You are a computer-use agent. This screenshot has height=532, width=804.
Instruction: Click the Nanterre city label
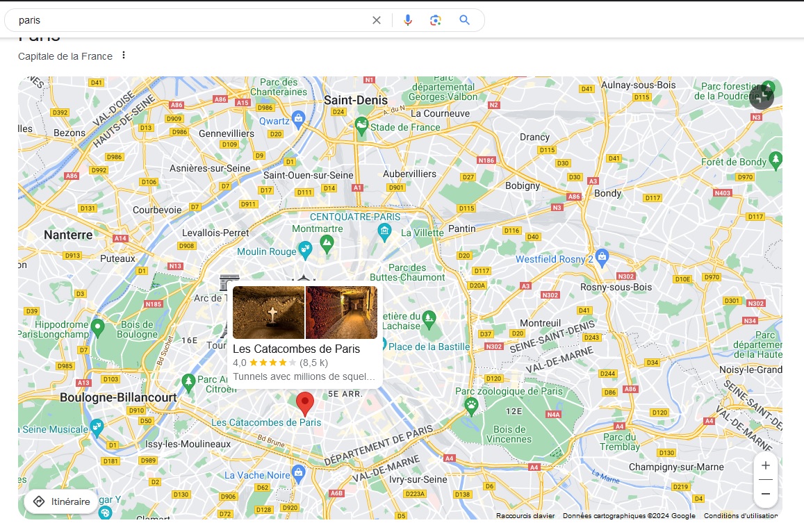(x=68, y=235)
